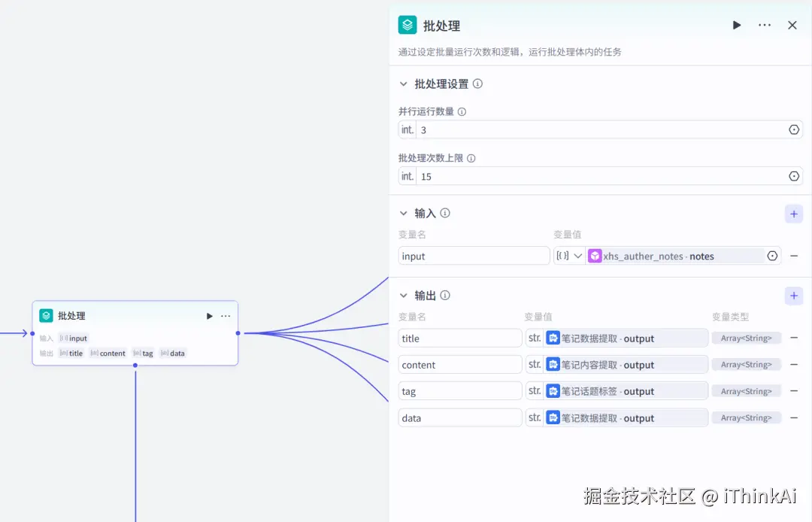Click the info icon next to 输入 heading
The height and width of the screenshot is (522, 812).
[x=447, y=213]
